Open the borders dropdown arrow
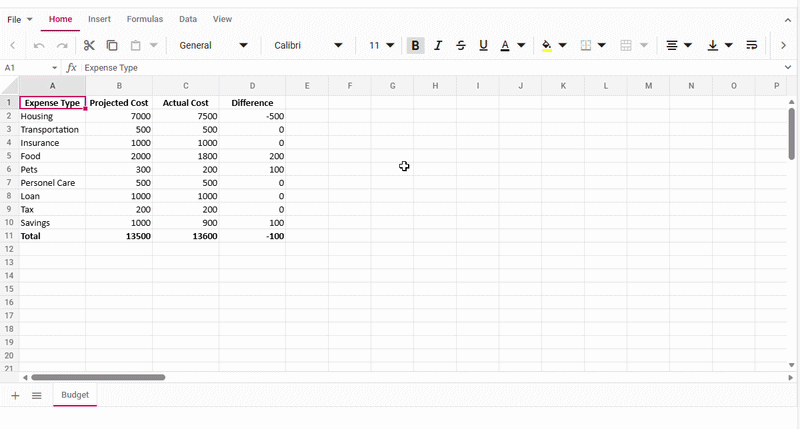This screenshot has width=800, height=429. click(x=602, y=45)
